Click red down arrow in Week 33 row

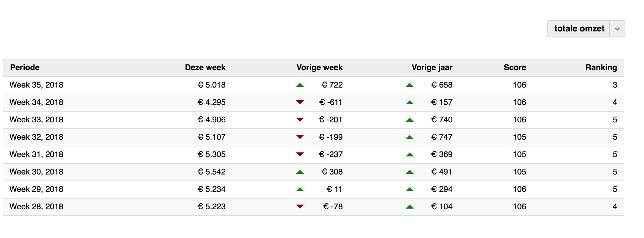pos(300,120)
